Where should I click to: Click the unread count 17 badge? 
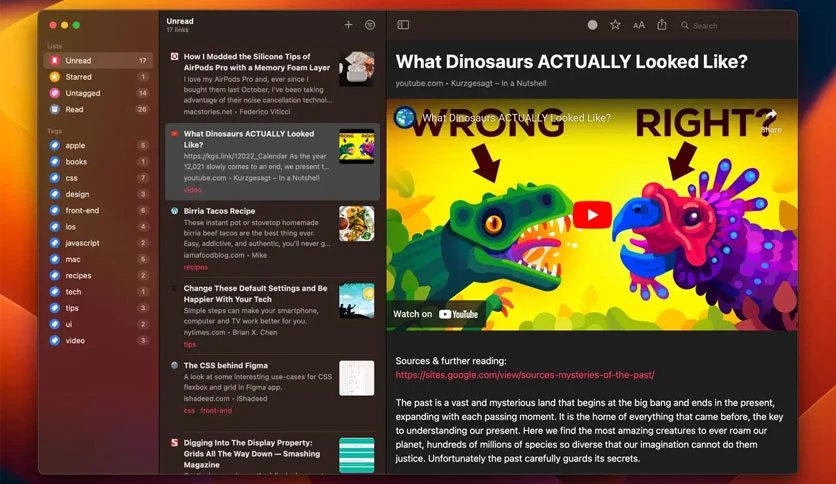coord(142,61)
